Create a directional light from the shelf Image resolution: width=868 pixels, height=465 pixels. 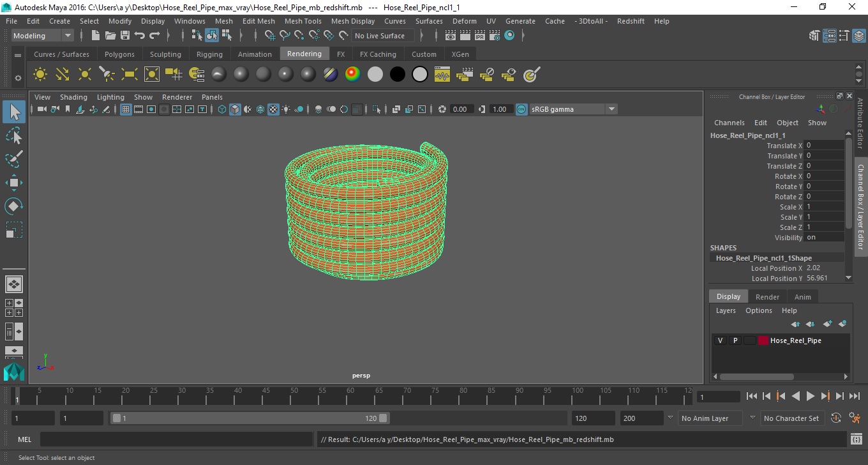tap(63, 75)
